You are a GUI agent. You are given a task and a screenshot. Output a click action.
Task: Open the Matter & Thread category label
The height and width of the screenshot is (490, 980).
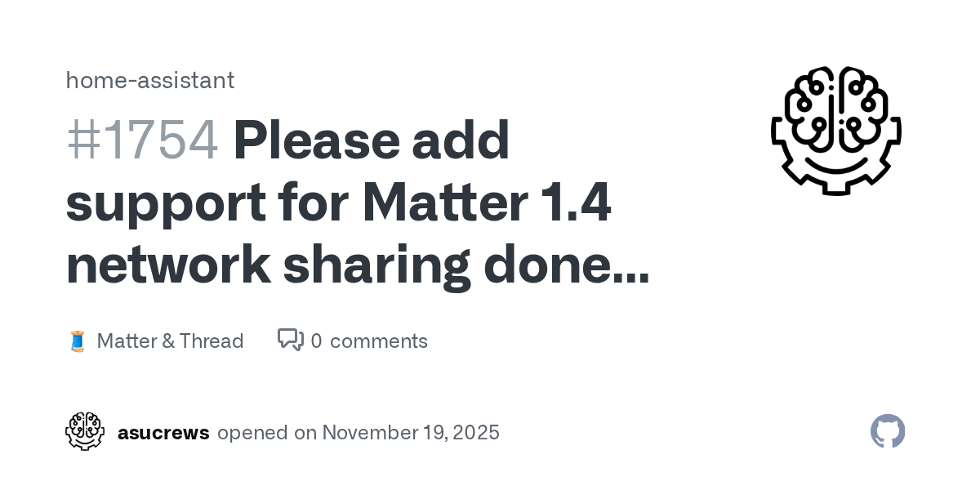coord(170,341)
